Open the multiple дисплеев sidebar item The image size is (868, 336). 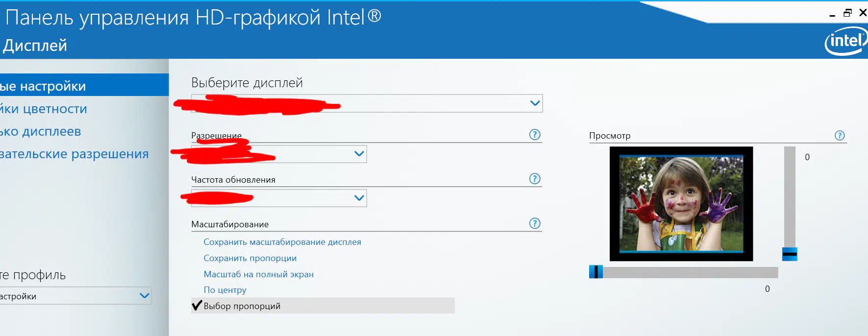point(41,131)
